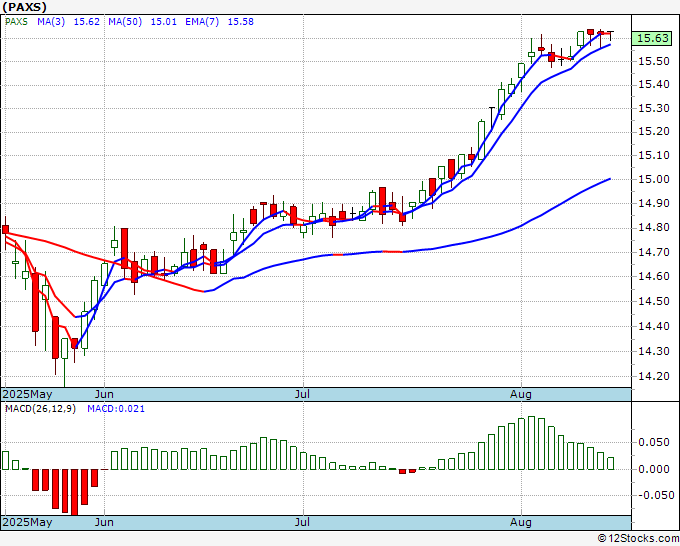Click the tallest green MACD histogram bar in August
Screen dimensions: 680x546
click(x=531, y=443)
